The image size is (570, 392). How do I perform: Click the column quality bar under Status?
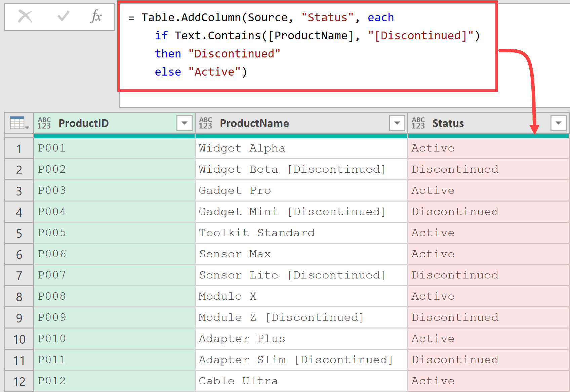click(488, 136)
